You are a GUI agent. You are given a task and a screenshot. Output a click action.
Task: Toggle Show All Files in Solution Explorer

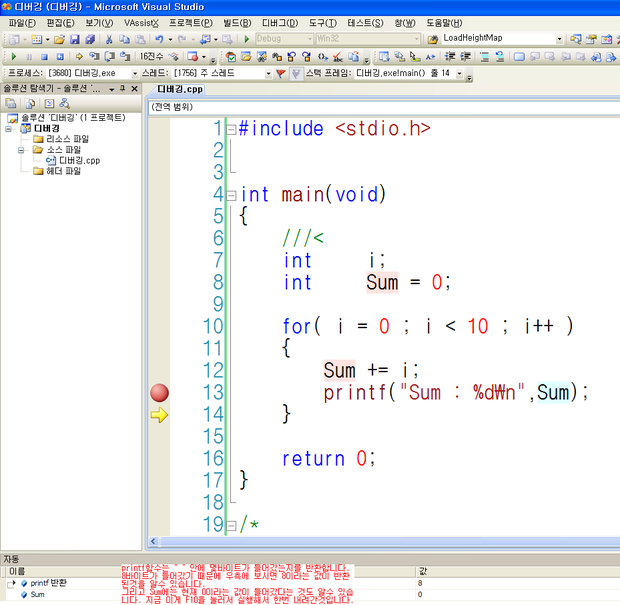click(x=30, y=104)
